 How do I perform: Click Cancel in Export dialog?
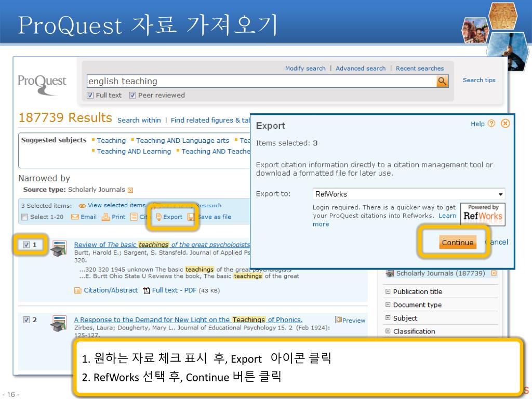[496, 242]
